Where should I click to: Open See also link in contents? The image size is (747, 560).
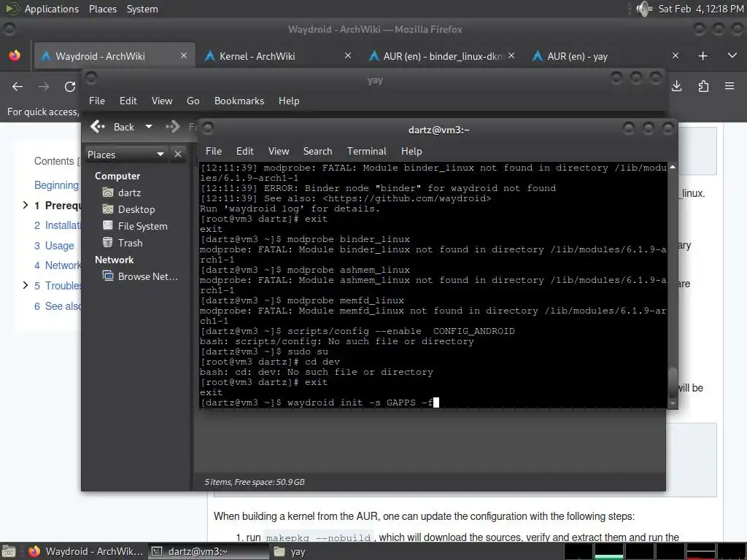(x=57, y=306)
